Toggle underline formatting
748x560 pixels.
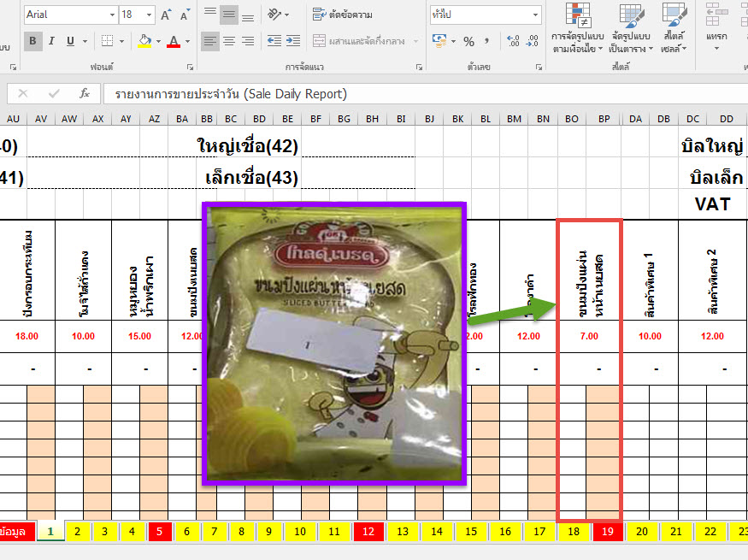tap(71, 41)
